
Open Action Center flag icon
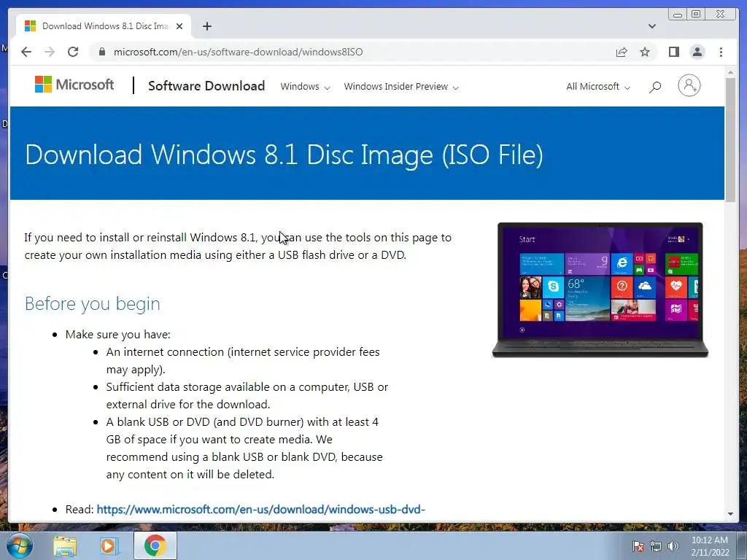coord(638,546)
